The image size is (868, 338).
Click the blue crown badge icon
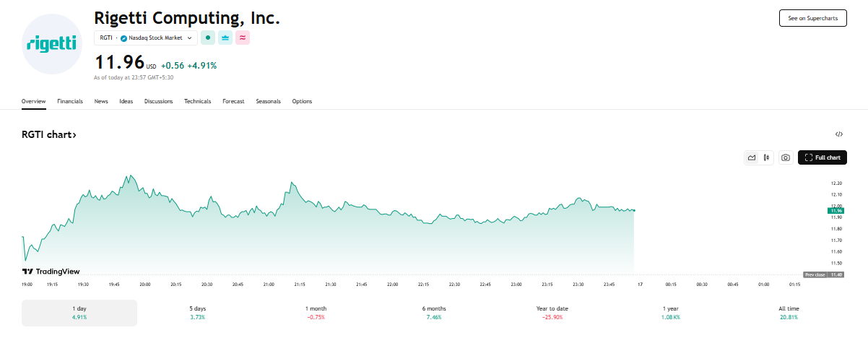[x=225, y=38]
